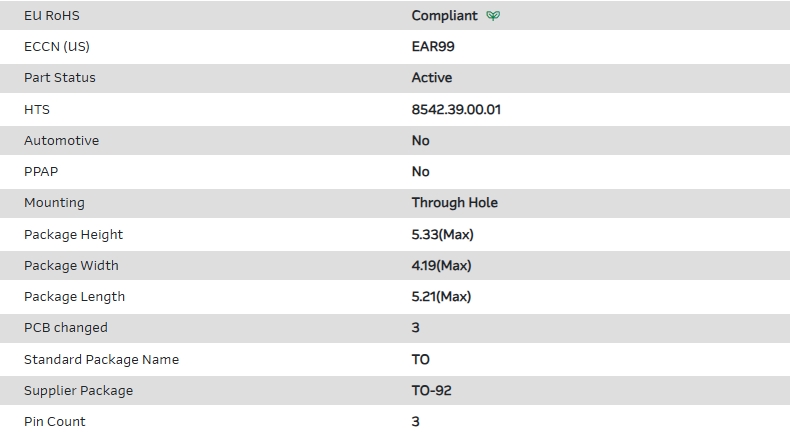The image size is (790, 437).
Task: Select the Automotive row label
Action: (x=61, y=140)
